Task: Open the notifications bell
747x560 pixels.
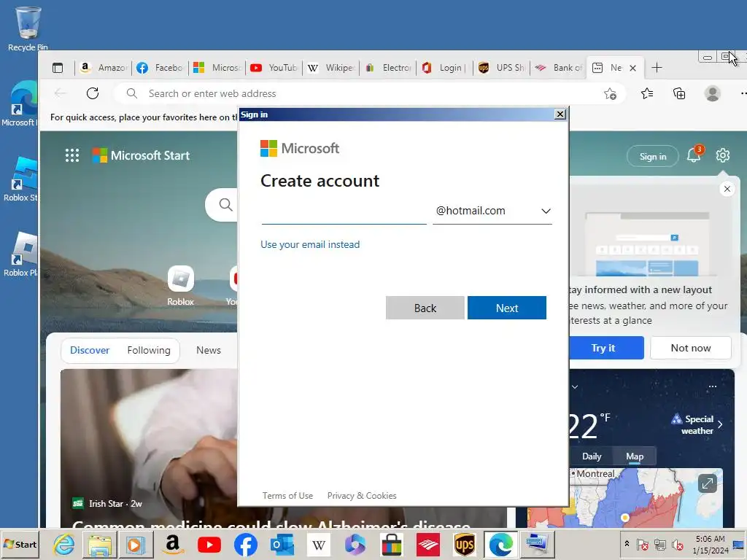Action: [x=694, y=155]
